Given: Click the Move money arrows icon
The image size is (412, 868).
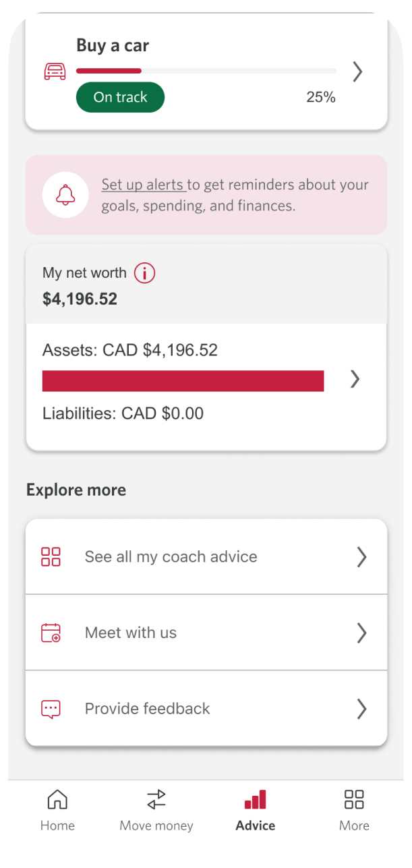Looking at the screenshot, I should pyautogui.click(x=156, y=799).
